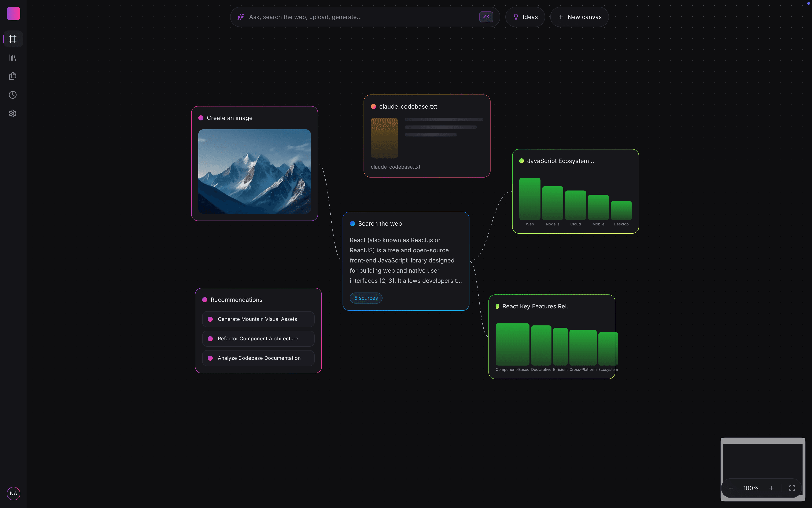Viewport: 812px width, 508px height.
Task: Zoom out with the minus icon
Action: [x=731, y=488]
